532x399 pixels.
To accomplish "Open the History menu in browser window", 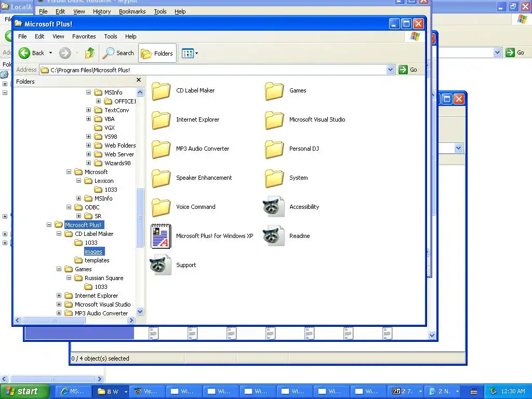I will pyautogui.click(x=102, y=11).
